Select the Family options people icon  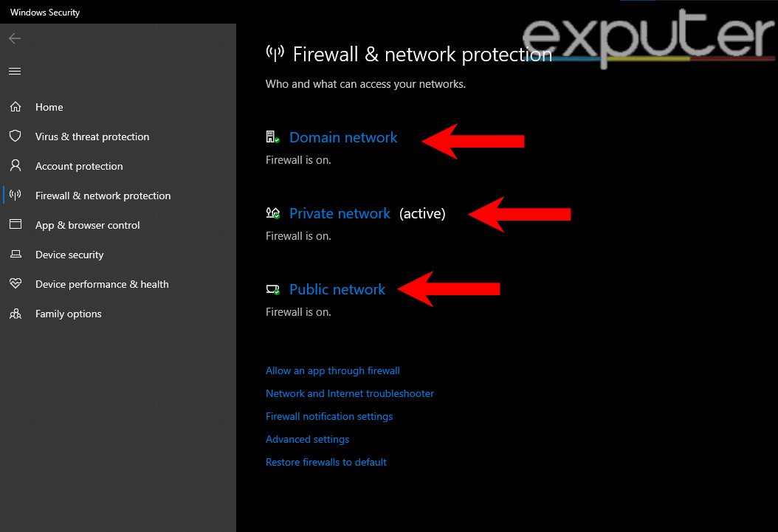pos(16,314)
